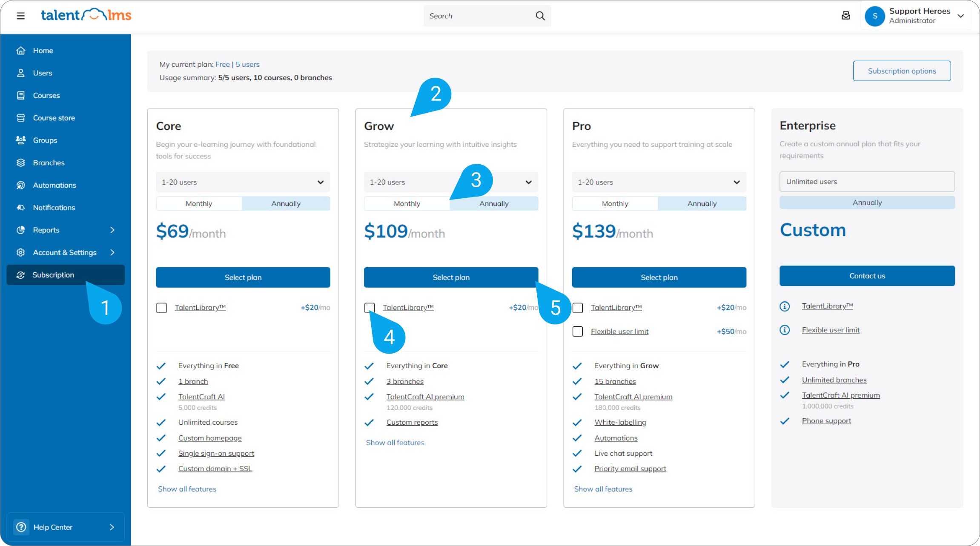Image resolution: width=980 pixels, height=546 pixels.
Task: Enable TalentLibrary add-on for Core plan
Action: click(x=162, y=308)
